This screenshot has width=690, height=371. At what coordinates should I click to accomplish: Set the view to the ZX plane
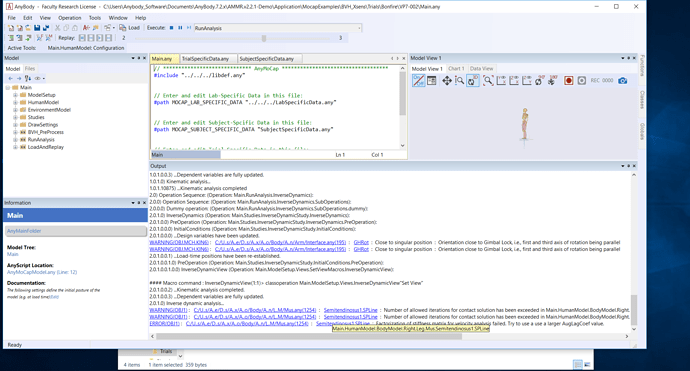pos(514,81)
